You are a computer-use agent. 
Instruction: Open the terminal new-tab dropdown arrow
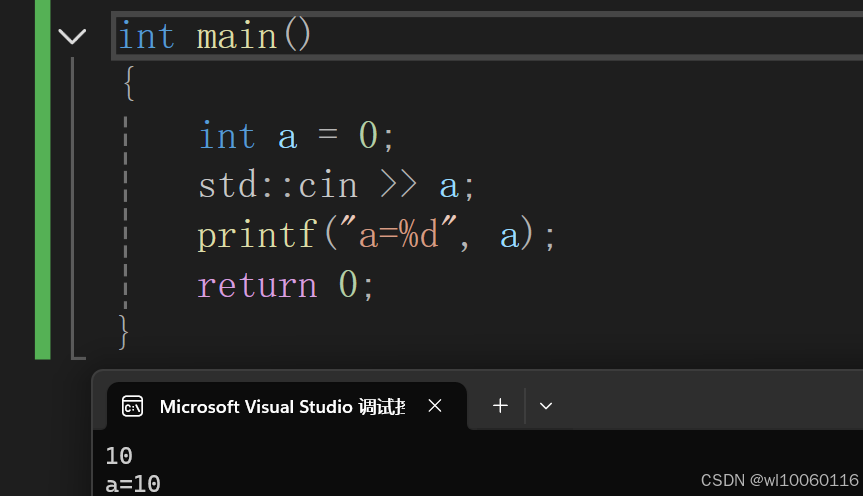tap(545, 406)
